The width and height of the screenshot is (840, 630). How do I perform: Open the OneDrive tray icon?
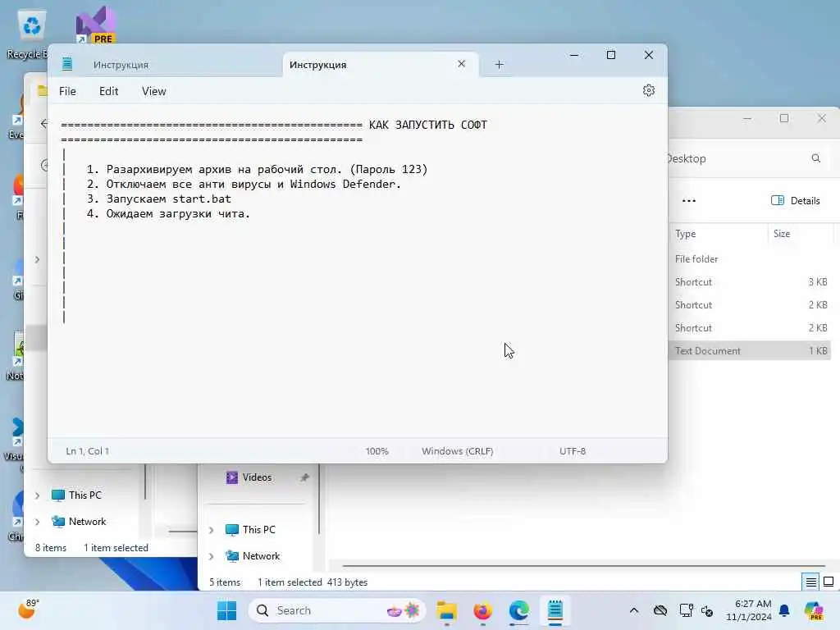pyautogui.click(x=660, y=610)
